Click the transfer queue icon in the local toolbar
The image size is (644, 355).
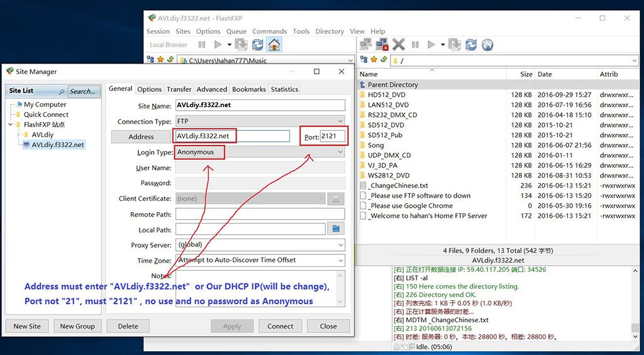[x=242, y=44]
